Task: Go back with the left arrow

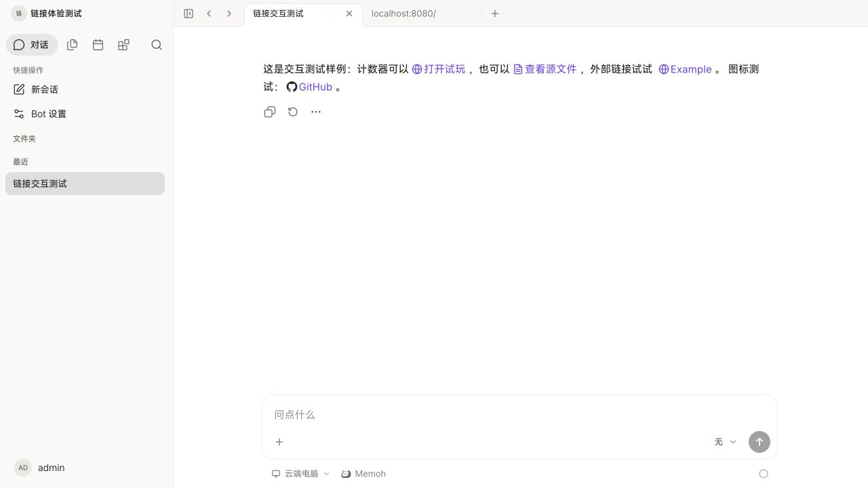Action: pyautogui.click(x=209, y=14)
